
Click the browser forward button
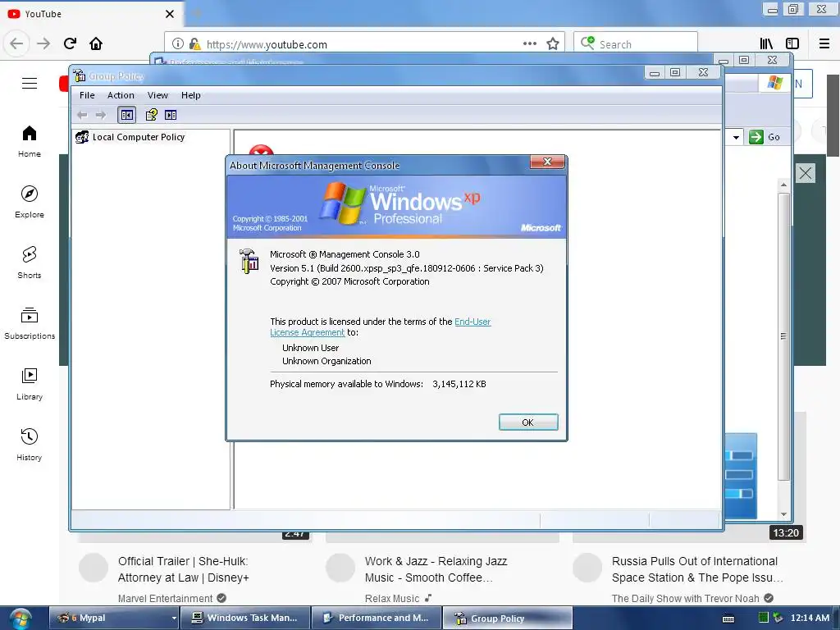tap(43, 43)
